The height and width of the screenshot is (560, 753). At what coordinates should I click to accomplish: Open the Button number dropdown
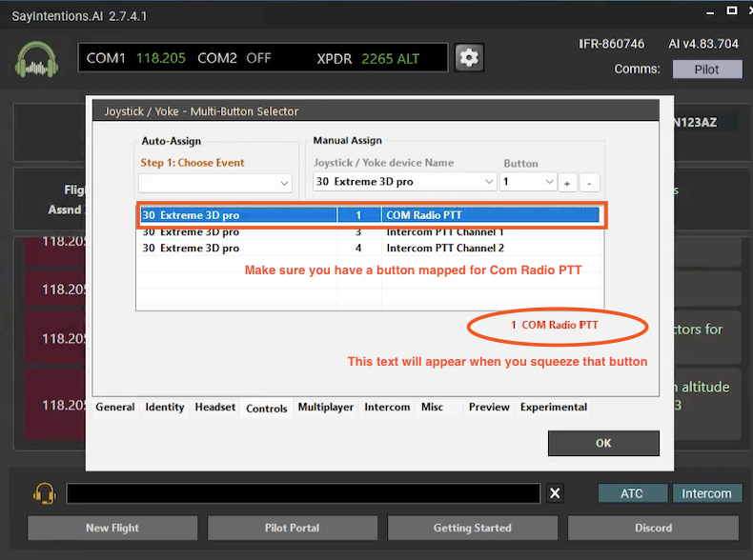pos(528,182)
